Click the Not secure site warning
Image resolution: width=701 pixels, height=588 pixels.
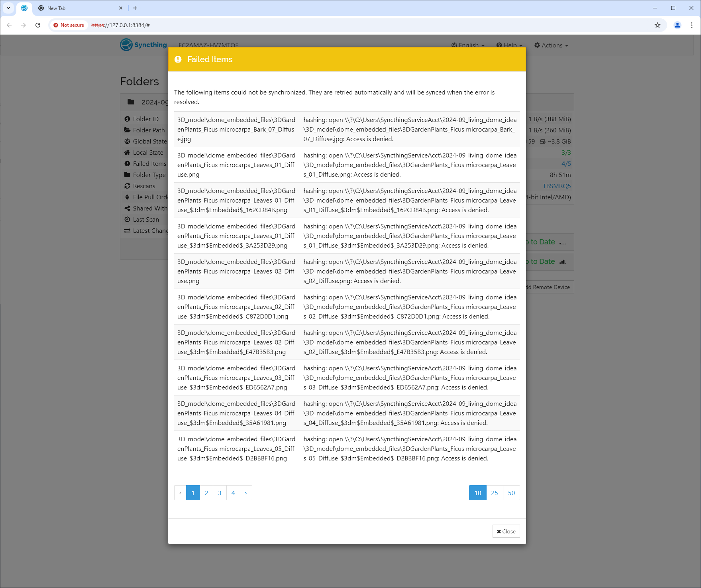(x=69, y=25)
